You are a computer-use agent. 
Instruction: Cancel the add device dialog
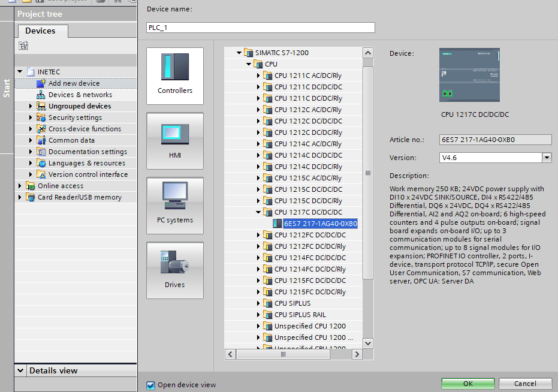pyautogui.click(x=525, y=384)
